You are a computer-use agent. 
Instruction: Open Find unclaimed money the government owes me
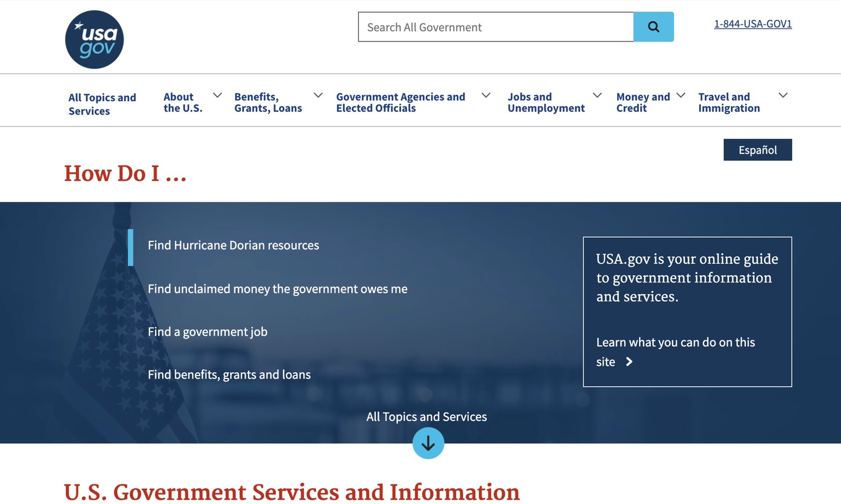pyautogui.click(x=278, y=289)
